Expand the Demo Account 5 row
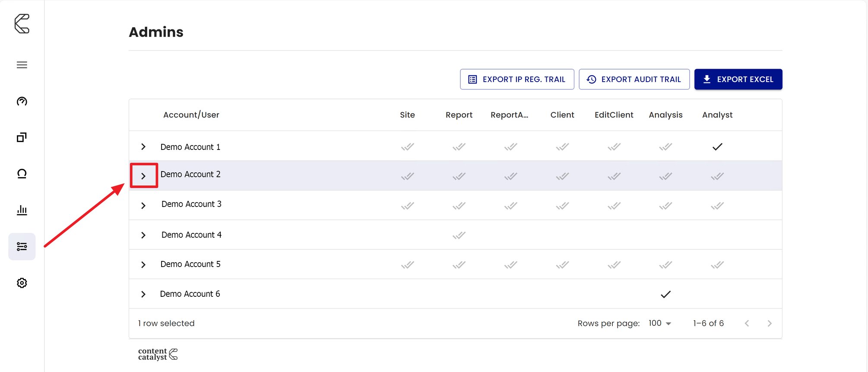 (x=143, y=264)
